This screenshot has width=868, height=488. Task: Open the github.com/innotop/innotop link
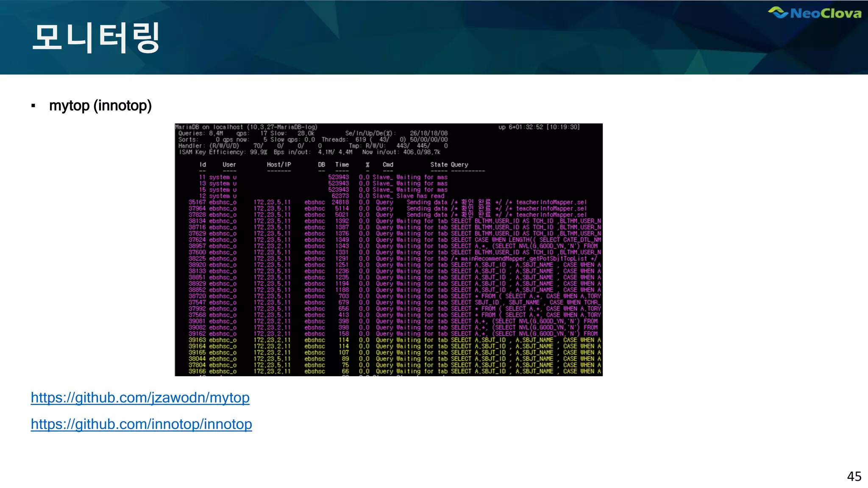tap(141, 424)
